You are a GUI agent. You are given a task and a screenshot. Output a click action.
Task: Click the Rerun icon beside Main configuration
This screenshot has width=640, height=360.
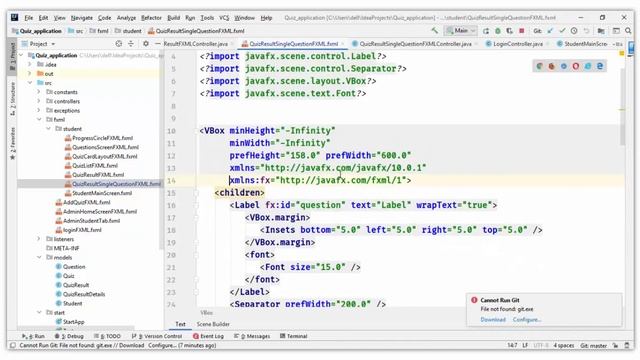(486, 31)
